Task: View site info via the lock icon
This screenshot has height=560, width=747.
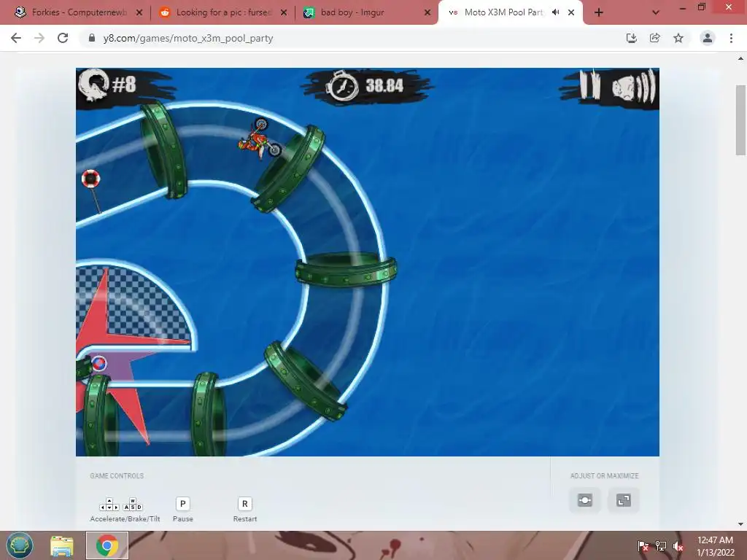Action: [x=92, y=38]
